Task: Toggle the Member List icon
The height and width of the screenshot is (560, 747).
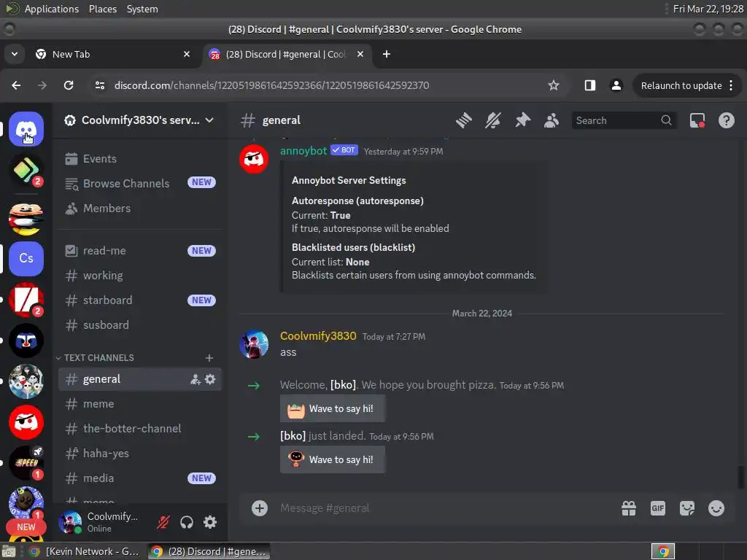Action: (x=551, y=120)
